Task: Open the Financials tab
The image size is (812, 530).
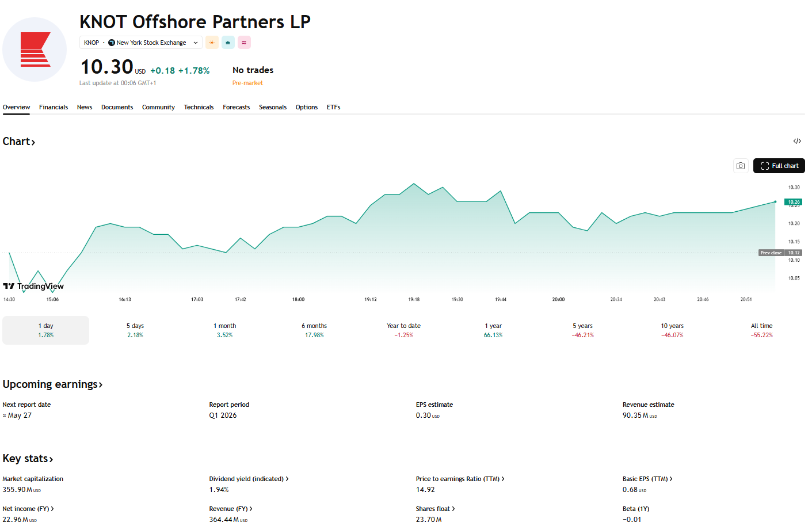Action: click(x=54, y=107)
